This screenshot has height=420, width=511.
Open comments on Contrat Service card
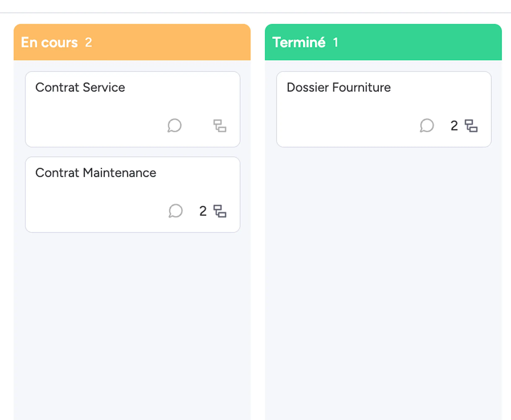tap(174, 125)
